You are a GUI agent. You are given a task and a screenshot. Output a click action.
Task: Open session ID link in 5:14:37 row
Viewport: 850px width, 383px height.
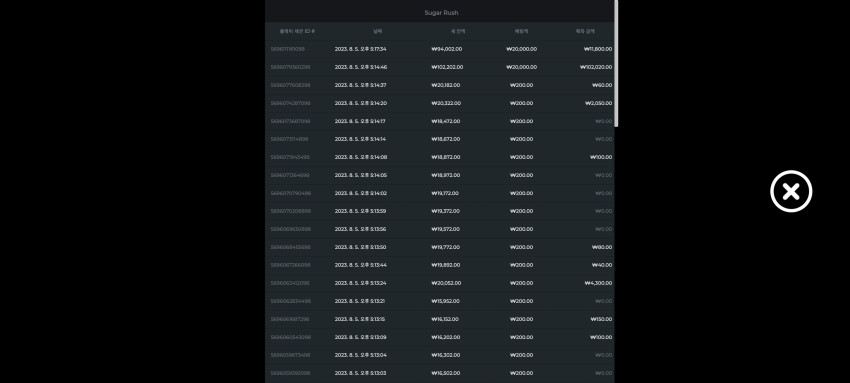[290, 85]
